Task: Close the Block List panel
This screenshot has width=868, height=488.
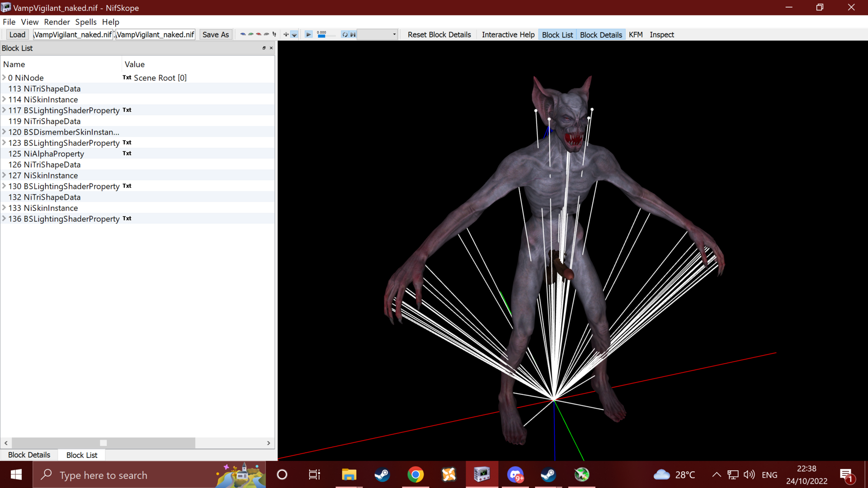Action: point(271,48)
